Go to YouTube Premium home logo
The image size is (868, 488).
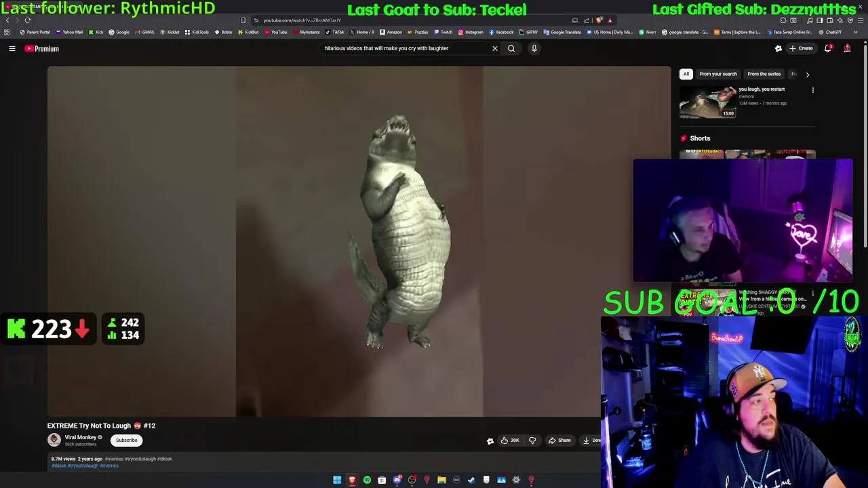tap(42, 49)
